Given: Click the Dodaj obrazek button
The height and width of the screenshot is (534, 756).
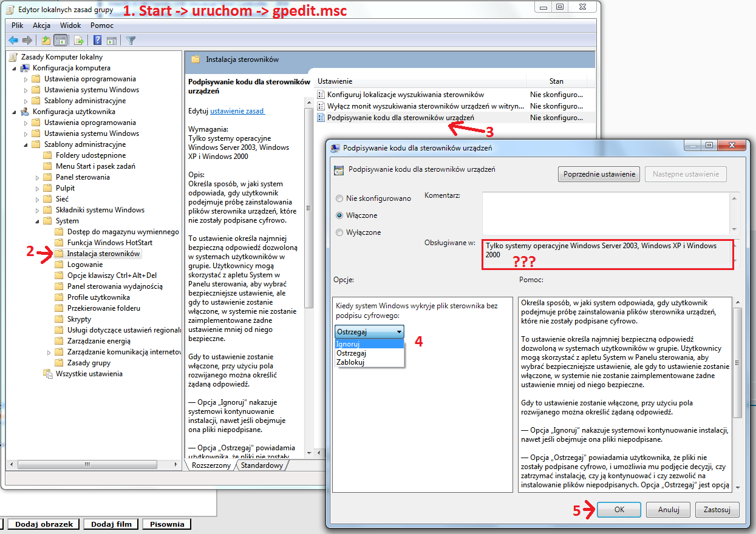Looking at the screenshot, I should pos(44,524).
